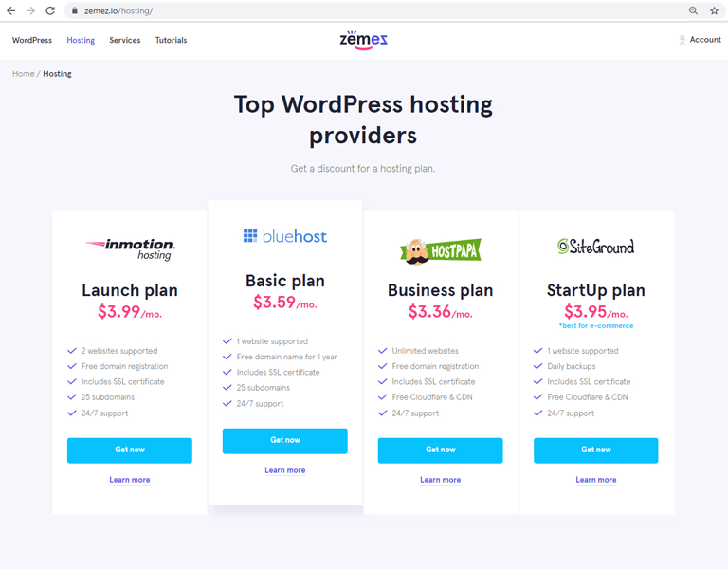This screenshot has width=728, height=569.
Task: Learn more about the Basic plan
Action: click(x=285, y=470)
